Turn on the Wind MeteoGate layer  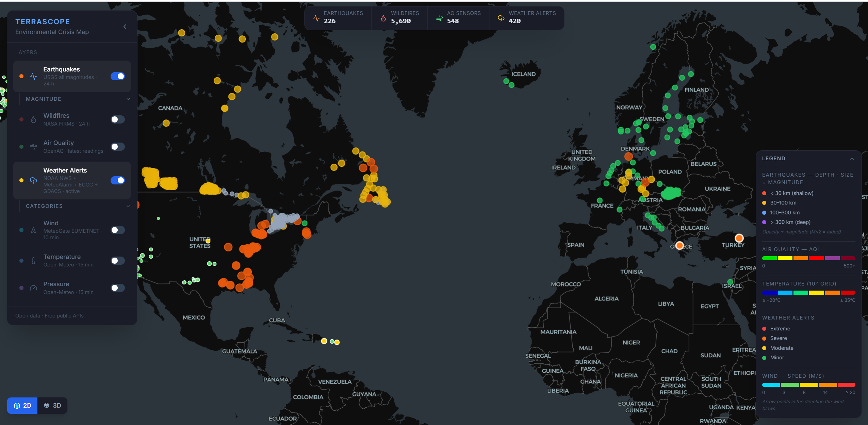point(117,230)
